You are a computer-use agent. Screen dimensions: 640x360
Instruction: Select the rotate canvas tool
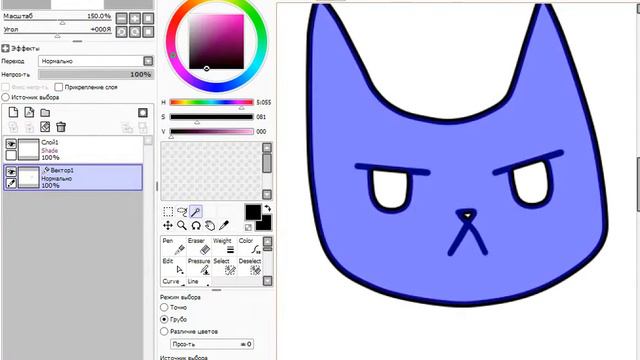196,225
